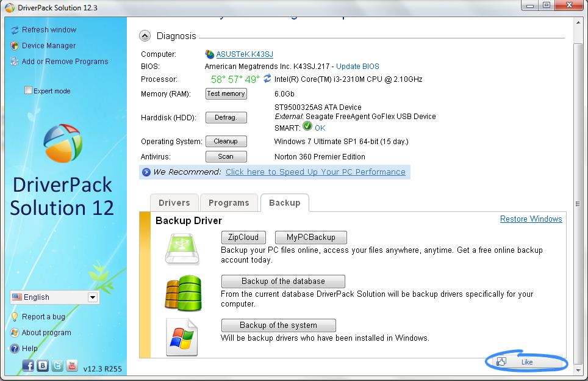The image size is (588, 381).
Task: Click the Report a bug lightbulb icon
Action: click(x=15, y=317)
